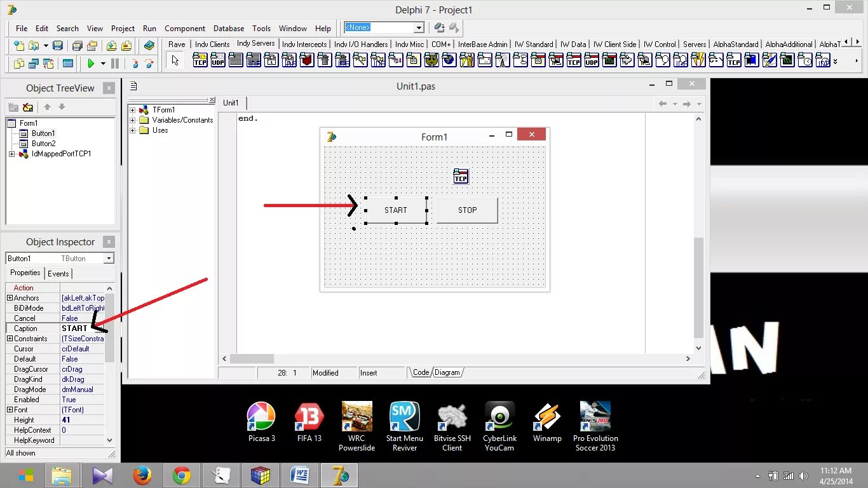Open dropdown arrow beside Run button
The height and width of the screenshot is (488, 868).
(x=102, y=64)
